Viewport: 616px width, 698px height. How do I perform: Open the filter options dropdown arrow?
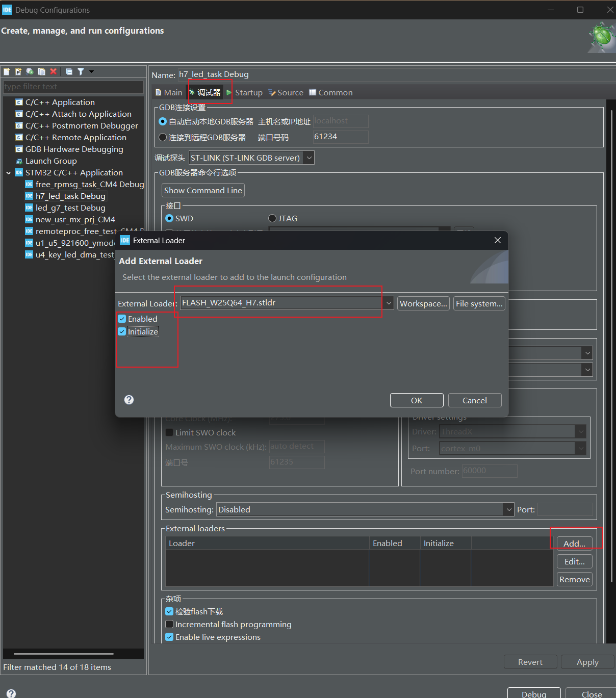92,72
